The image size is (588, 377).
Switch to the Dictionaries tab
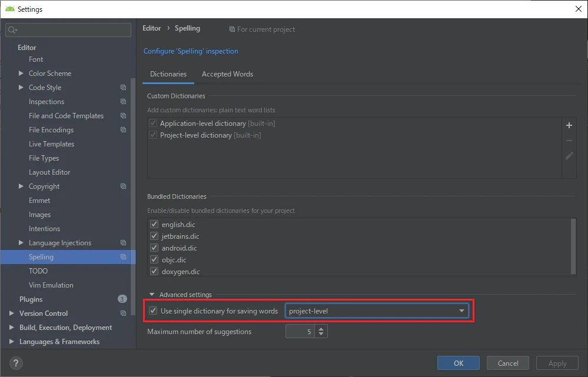tap(168, 74)
